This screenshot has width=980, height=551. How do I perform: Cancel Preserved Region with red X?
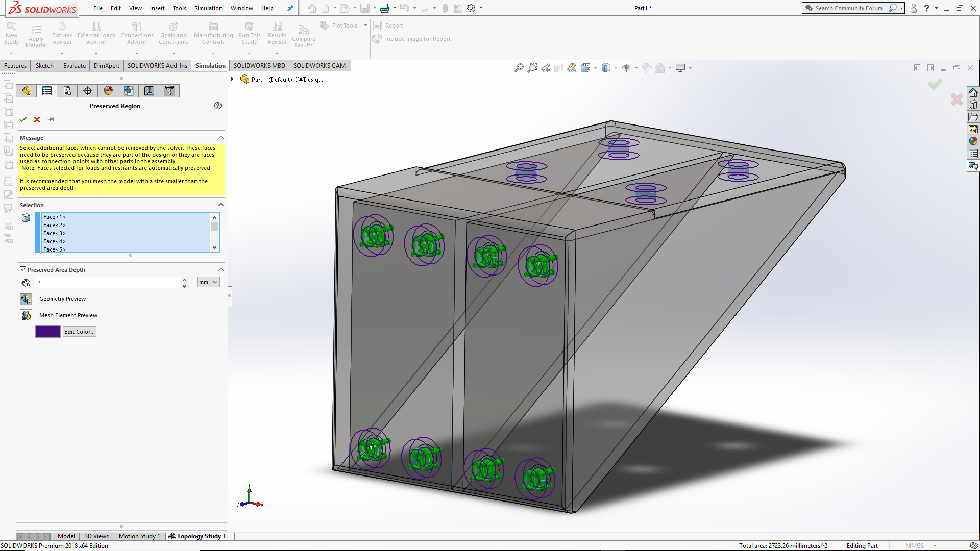click(x=37, y=119)
